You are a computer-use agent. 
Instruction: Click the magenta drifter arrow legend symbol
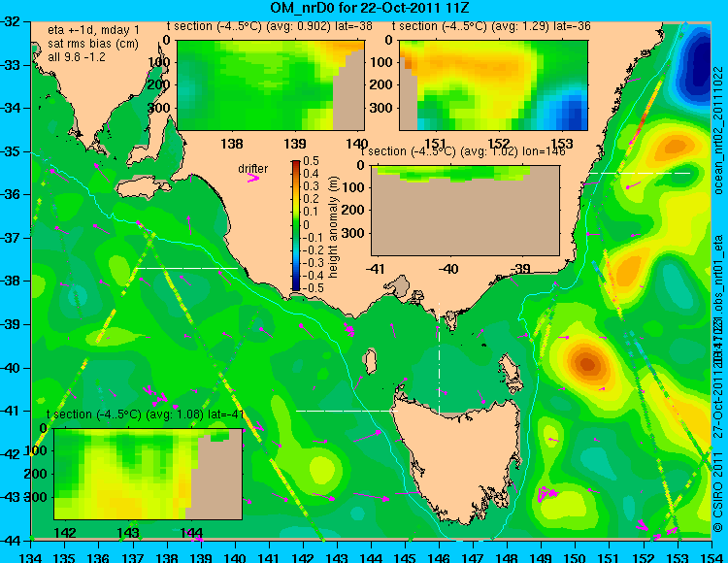click(253, 179)
